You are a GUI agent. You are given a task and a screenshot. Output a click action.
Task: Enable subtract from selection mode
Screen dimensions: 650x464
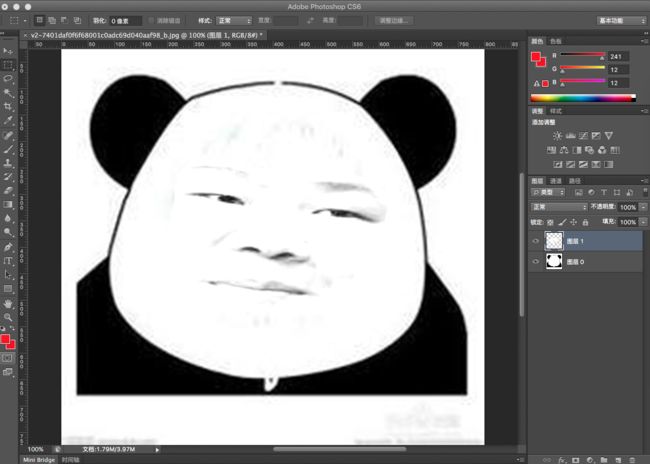(x=64, y=20)
